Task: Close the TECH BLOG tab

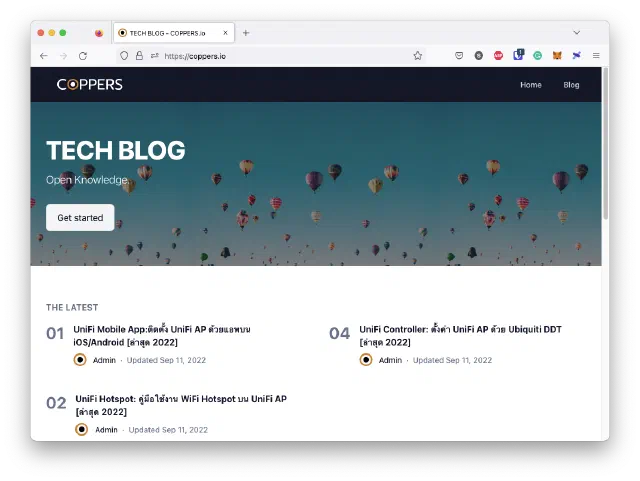Action: [225, 33]
